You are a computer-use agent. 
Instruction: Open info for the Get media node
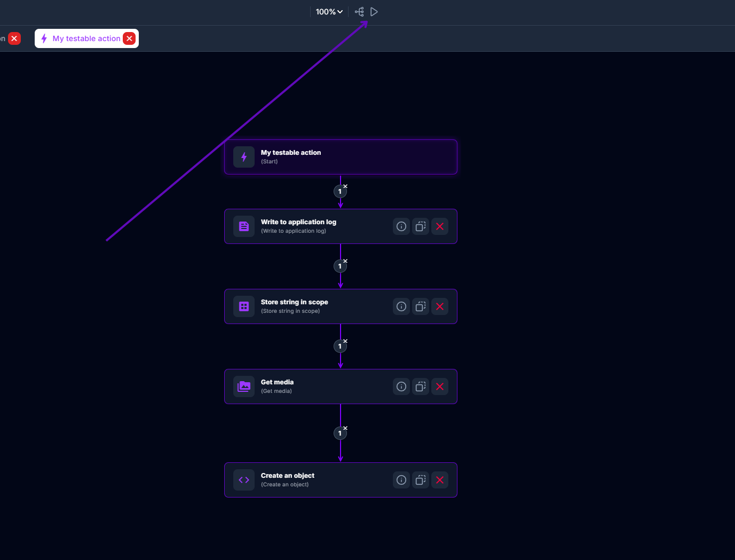click(401, 387)
